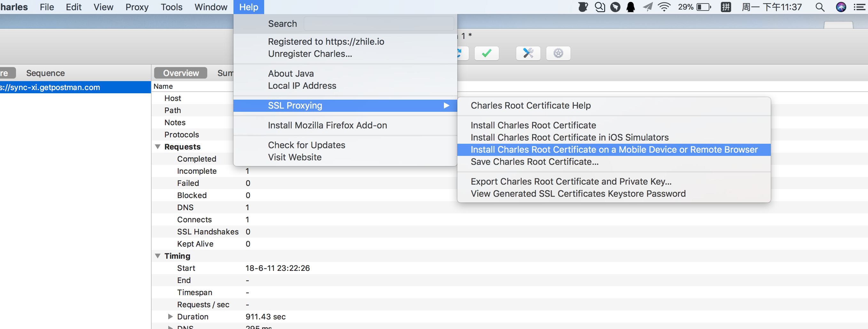Open Charles Root Certificate Help
This screenshot has width=868, height=329.
click(614, 106)
